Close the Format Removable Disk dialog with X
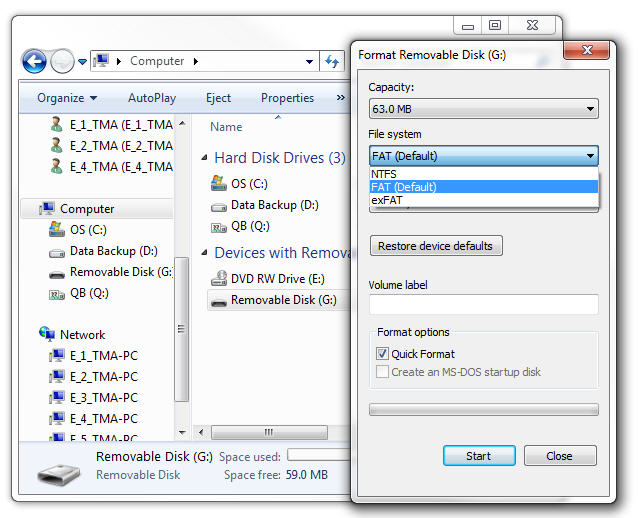Viewport: 638px width, 518px height. [x=586, y=50]
